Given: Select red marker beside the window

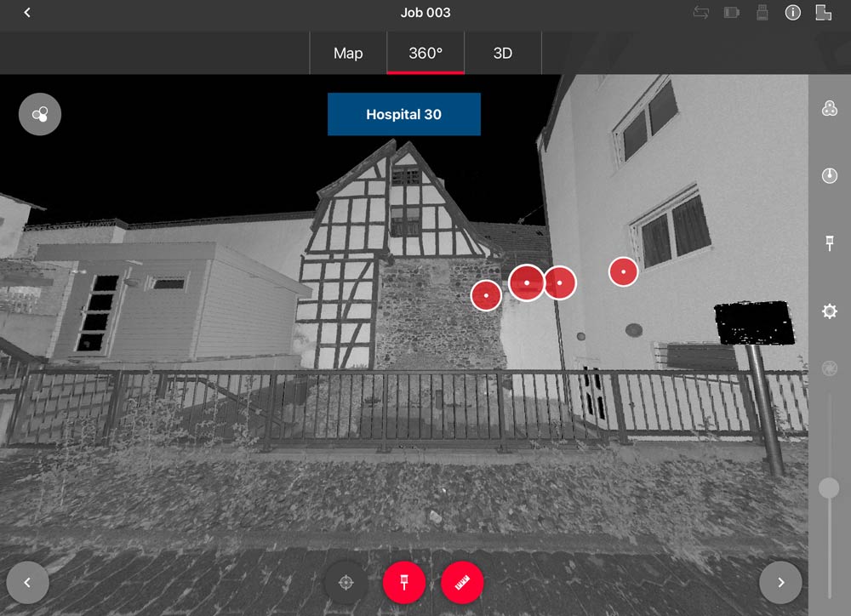Looking at the screenshot, I should [623, 271].
